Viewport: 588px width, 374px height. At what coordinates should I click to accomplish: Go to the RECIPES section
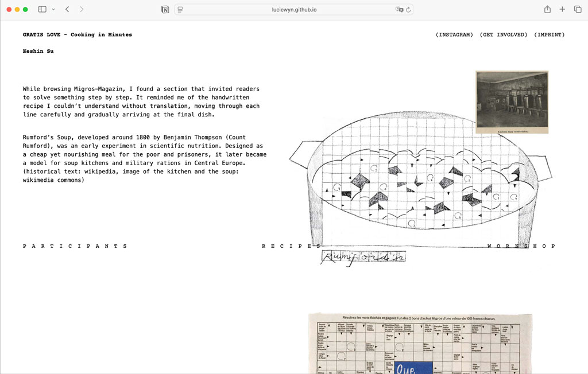click(291, 246)
